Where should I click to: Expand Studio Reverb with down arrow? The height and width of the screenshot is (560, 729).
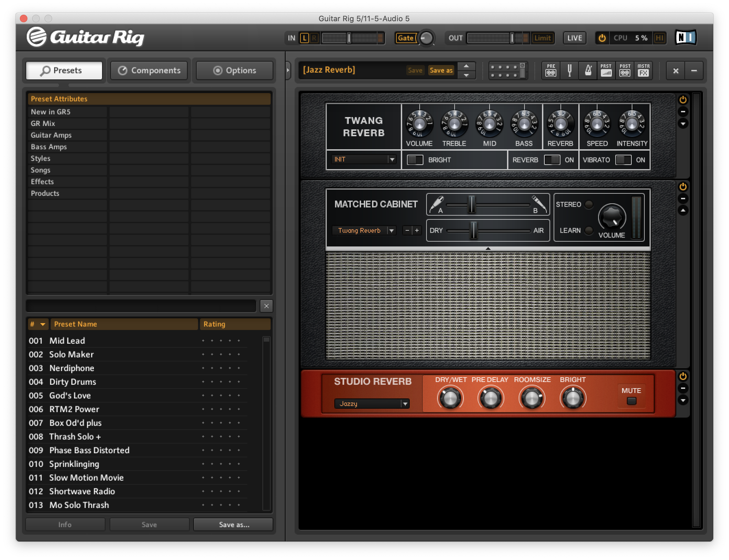click(683, 400)
